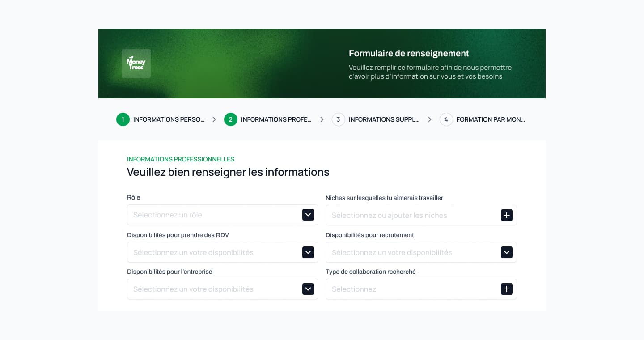Expand Disponibilités pour recrutement dropdown arrow
Image resolution: width=644 pixels, height=340 pixels.
(506, 252)
